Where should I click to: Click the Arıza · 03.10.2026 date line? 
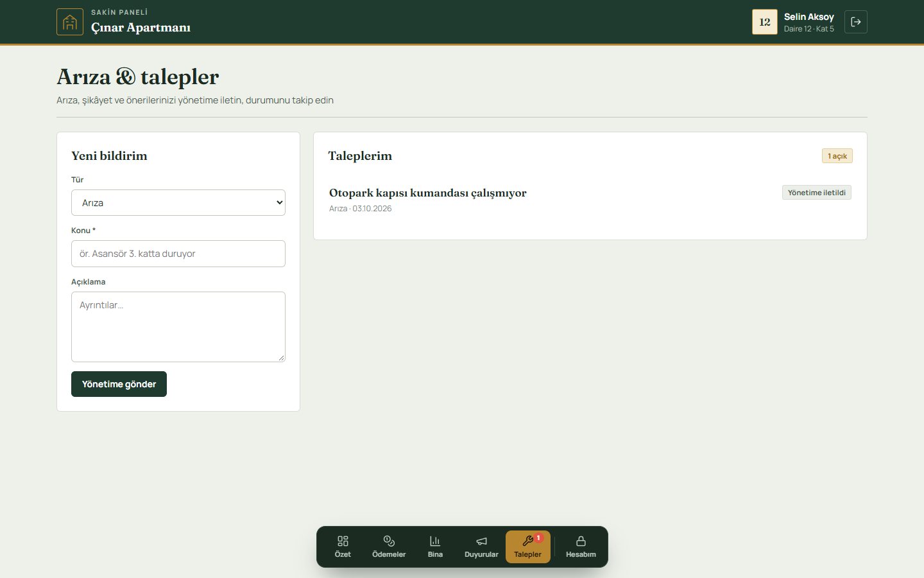click(360, 209)
